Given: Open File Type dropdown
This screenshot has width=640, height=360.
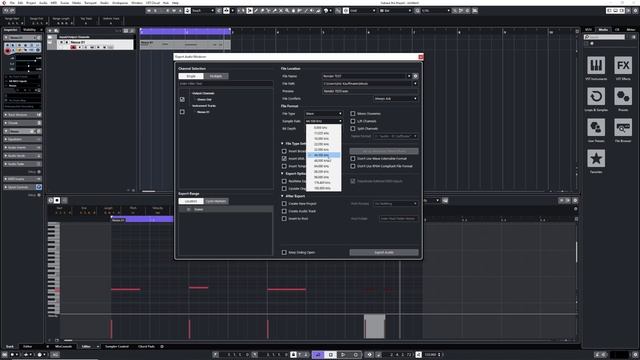Looking at the screenshot, I should (323, 113).
